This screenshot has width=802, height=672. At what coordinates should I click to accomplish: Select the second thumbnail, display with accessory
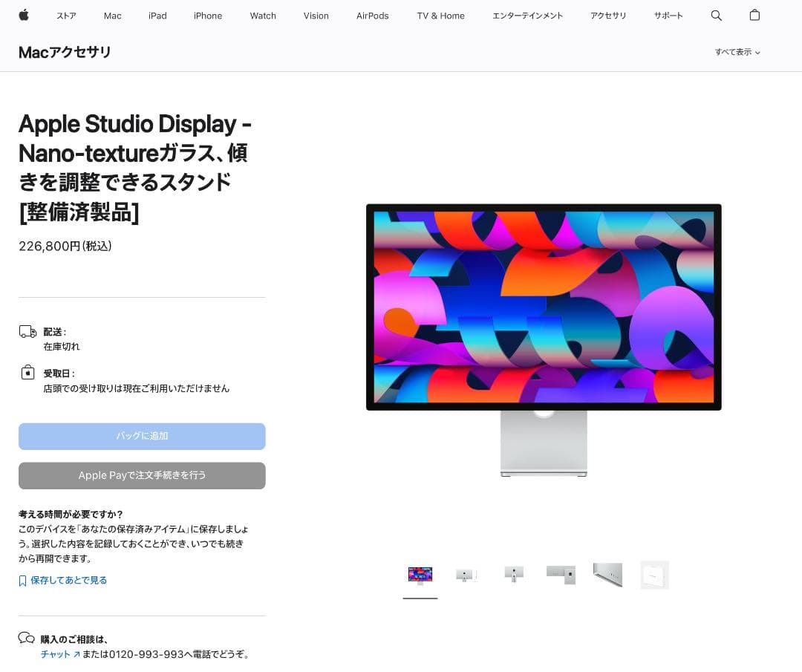click(x=467, y=575)
